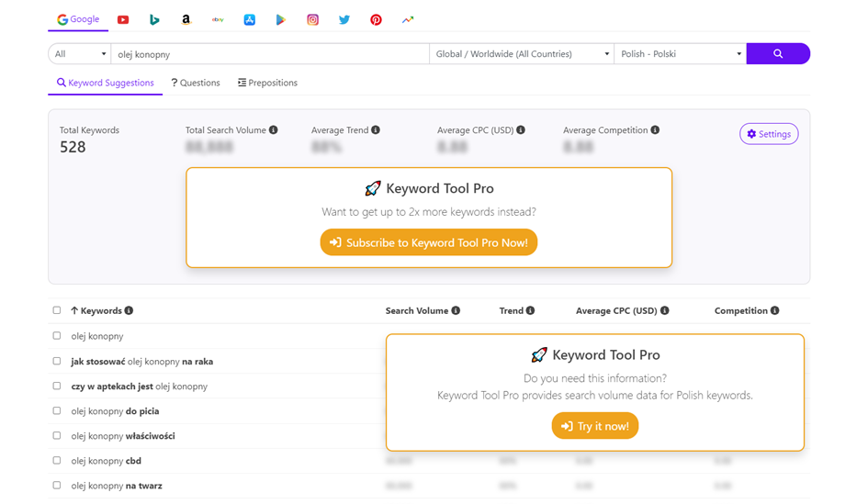The image size is (868, 504).
Task: Click the 'olej konopny' keyword input field
Action: (270, 54)
